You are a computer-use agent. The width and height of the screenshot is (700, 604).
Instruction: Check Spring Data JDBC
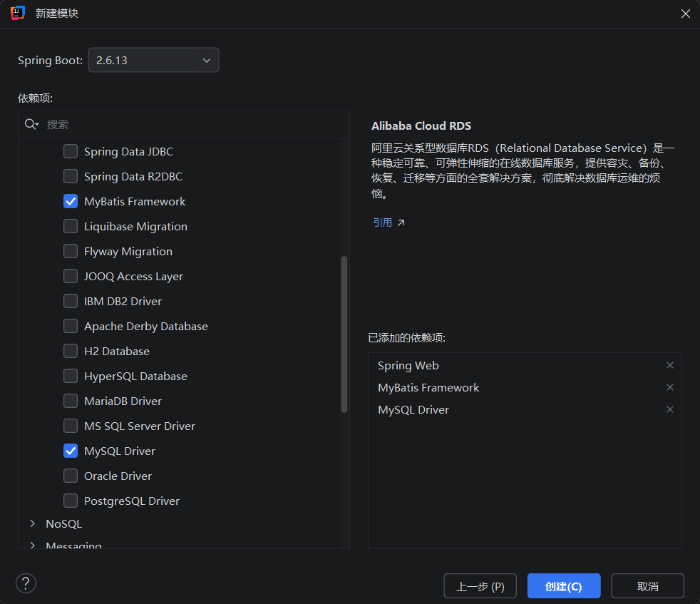click(71, 151)
